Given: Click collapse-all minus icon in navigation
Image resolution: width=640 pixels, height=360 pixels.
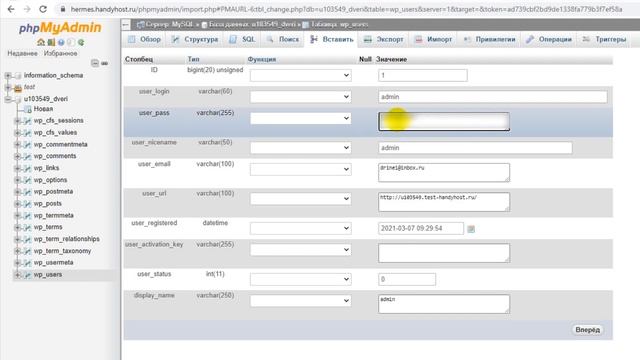Looking at the screenshot, I should click(x=95, y=63).
